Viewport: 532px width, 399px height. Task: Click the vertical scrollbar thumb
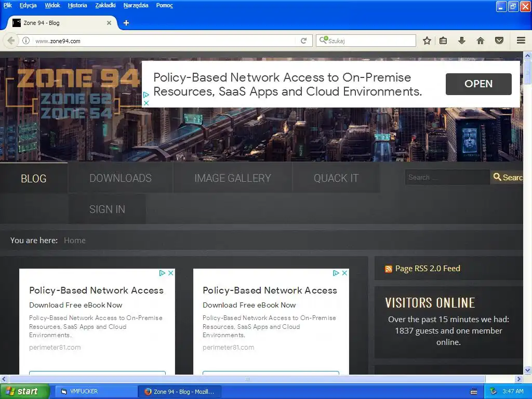[x=528, y=72]
